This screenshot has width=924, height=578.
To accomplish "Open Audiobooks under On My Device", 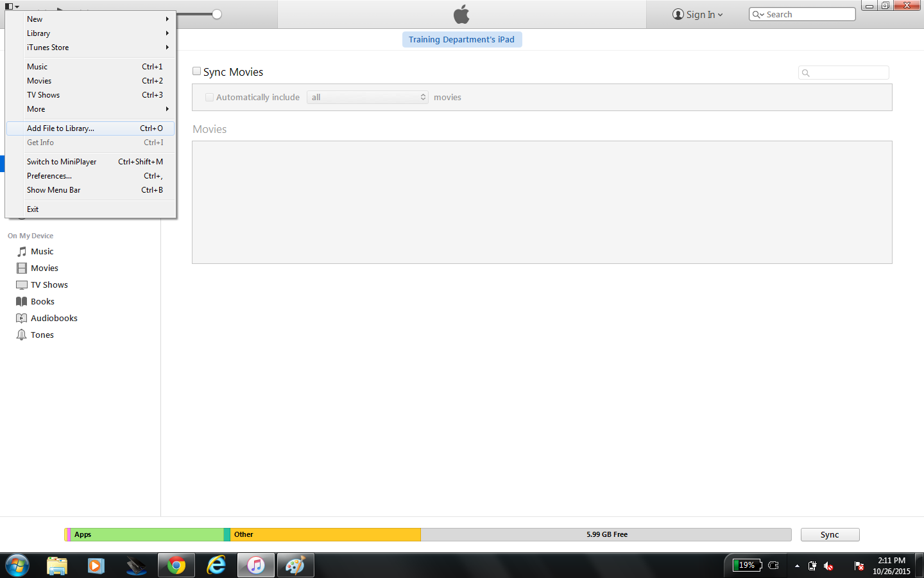I will (54, 319).
